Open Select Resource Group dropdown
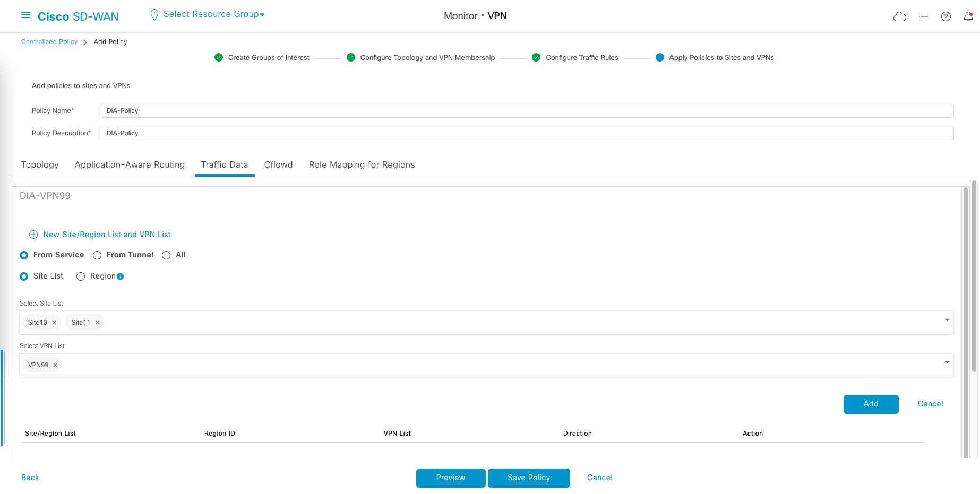Viewport: 980px width, 494px height. point(213,14)
